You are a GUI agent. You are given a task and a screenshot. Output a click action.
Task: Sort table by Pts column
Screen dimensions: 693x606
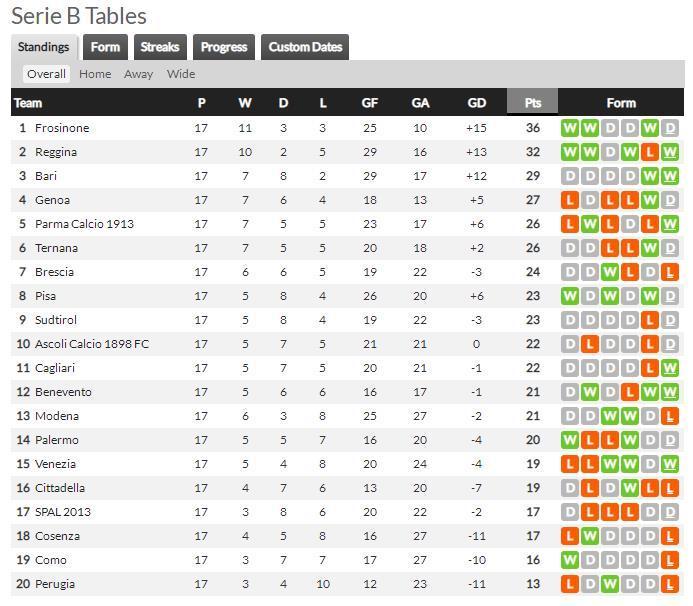[x=533, y=103]
